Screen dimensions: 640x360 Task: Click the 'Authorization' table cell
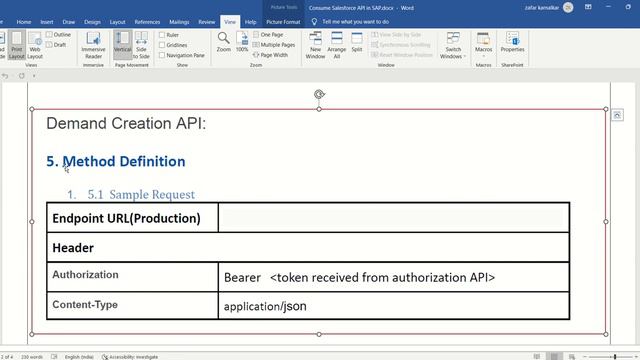pyautogui.click(x=133, y=277)
